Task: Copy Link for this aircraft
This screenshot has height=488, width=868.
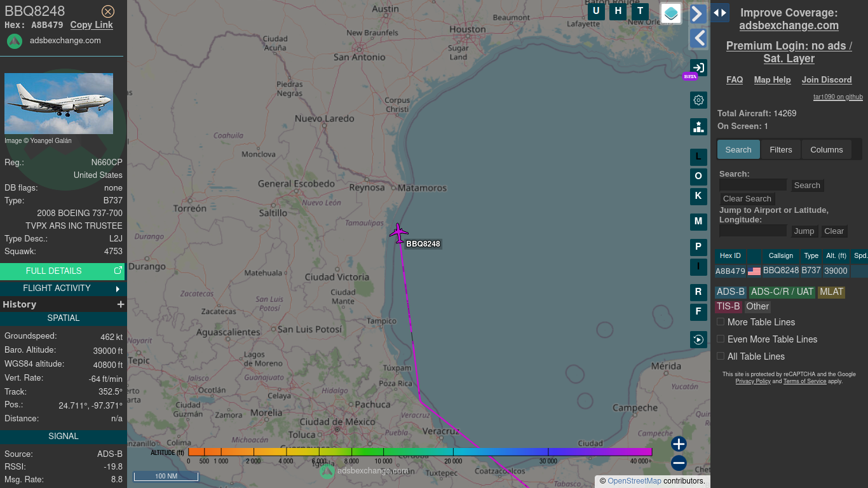Action: tap(92, 25)
